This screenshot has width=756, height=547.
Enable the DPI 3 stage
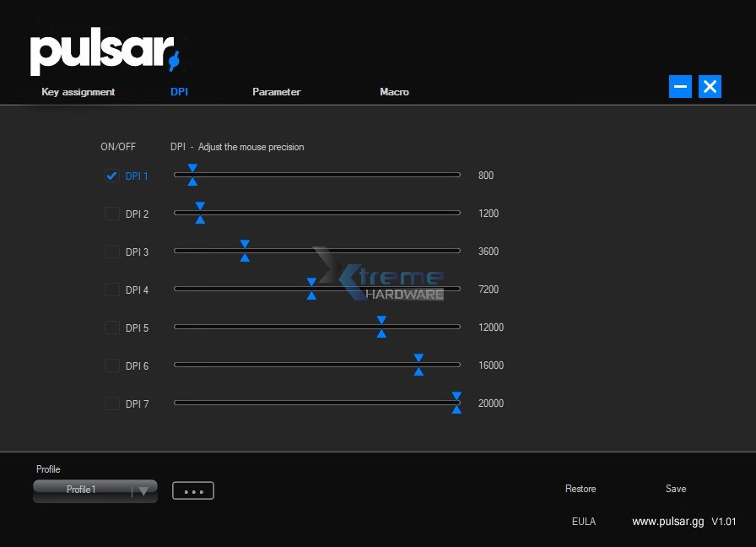111,252
